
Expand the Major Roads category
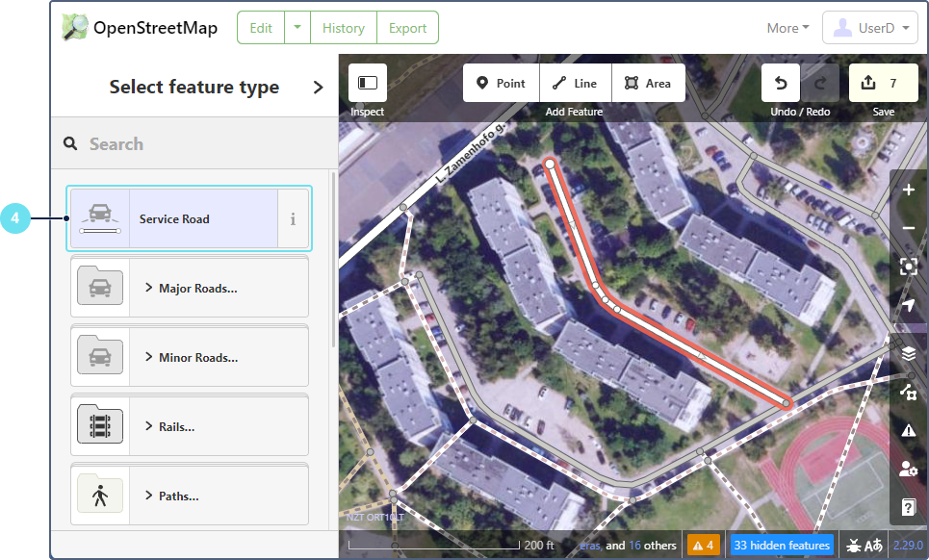pyautogui.click(x=190, y=288)
